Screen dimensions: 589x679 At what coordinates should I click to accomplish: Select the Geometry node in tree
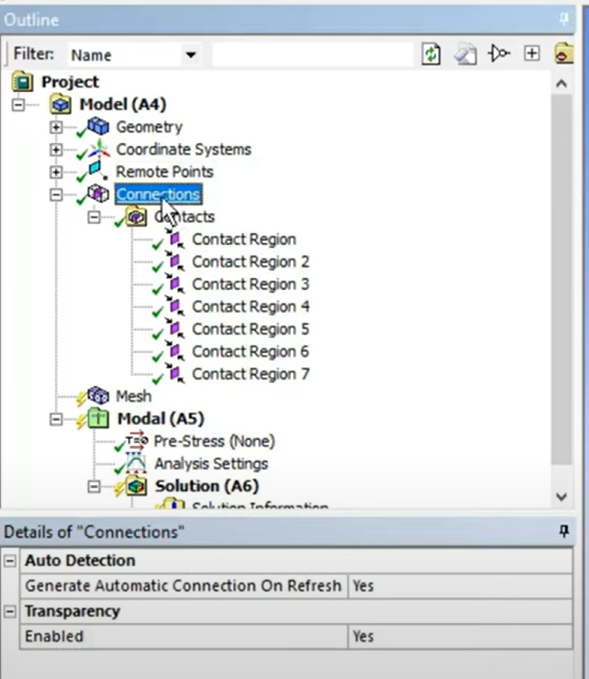pyautogui.click(x=149, y=127)
